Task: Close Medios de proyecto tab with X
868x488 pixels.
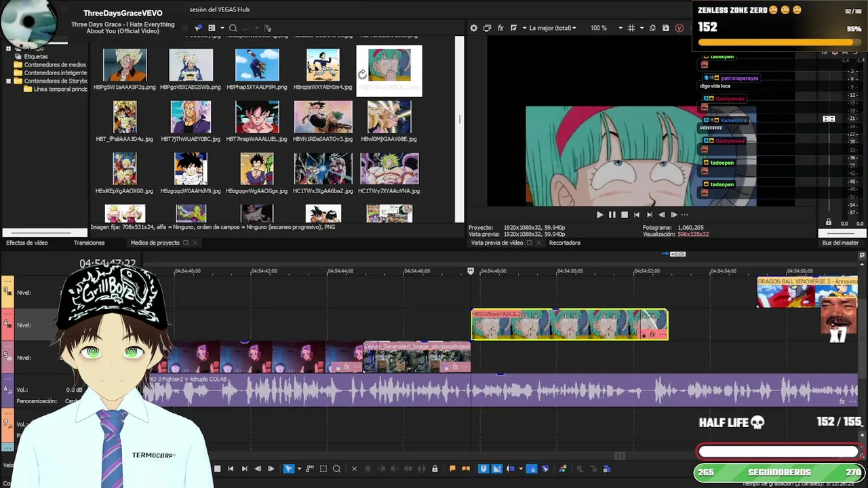Action: [x=195, y=243]
